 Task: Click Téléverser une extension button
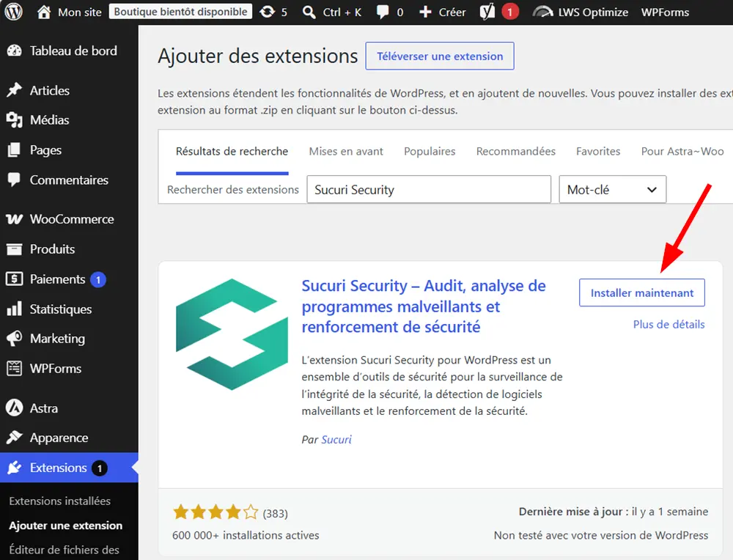(440, 56)
